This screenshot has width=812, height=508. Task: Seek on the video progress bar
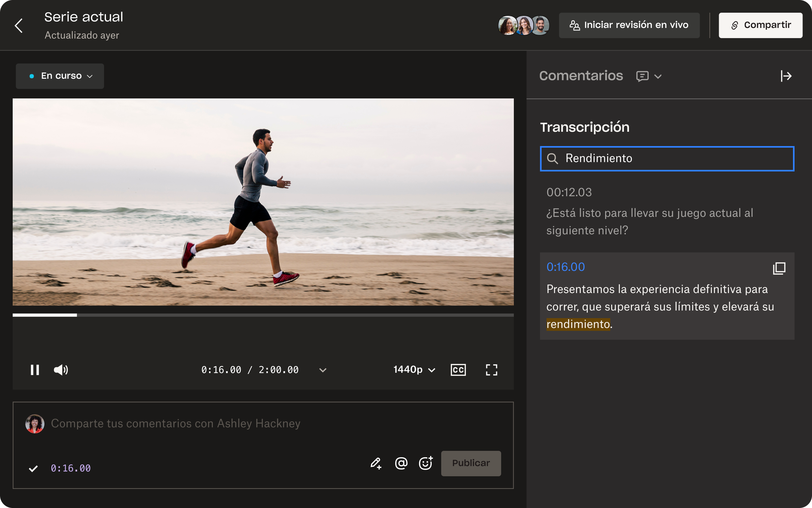263,315
